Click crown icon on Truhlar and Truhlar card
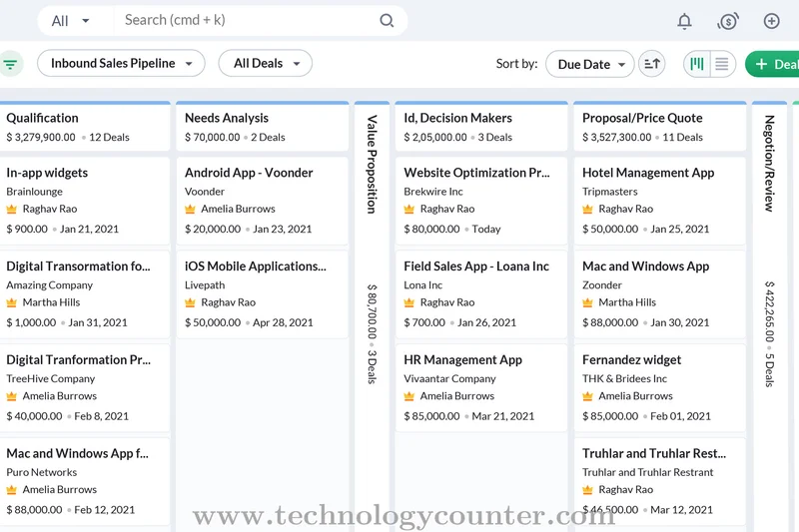 pyautogui.click(x=587, y=490)
